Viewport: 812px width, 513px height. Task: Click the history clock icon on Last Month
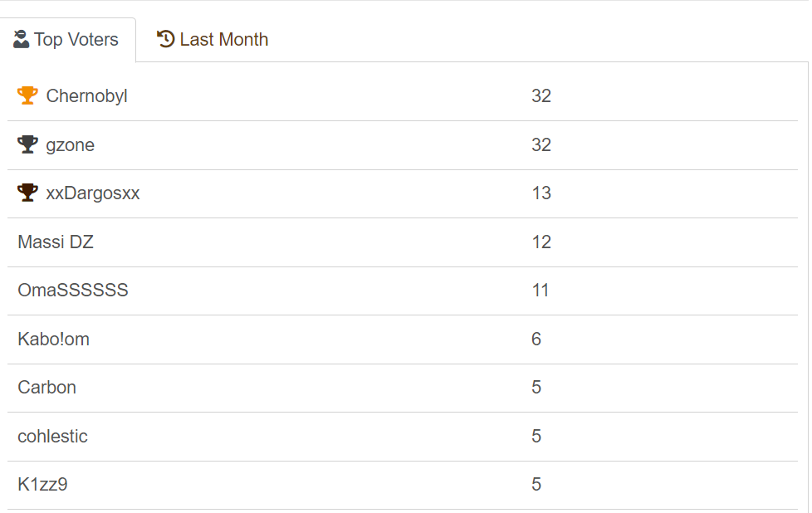pos(166,39)
